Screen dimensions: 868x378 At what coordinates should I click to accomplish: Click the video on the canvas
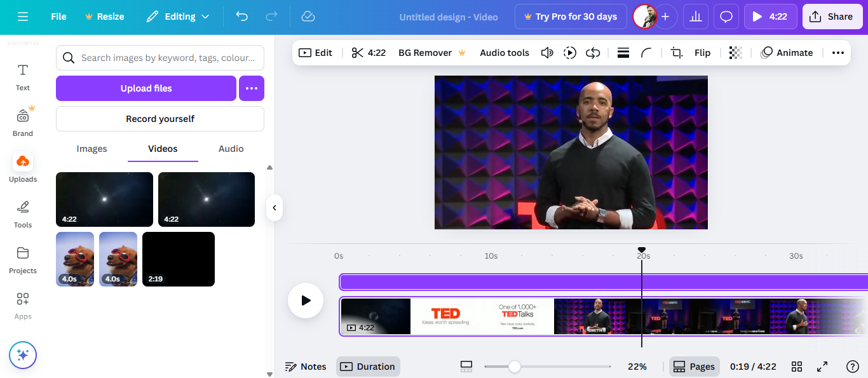(x=571, y=152)
